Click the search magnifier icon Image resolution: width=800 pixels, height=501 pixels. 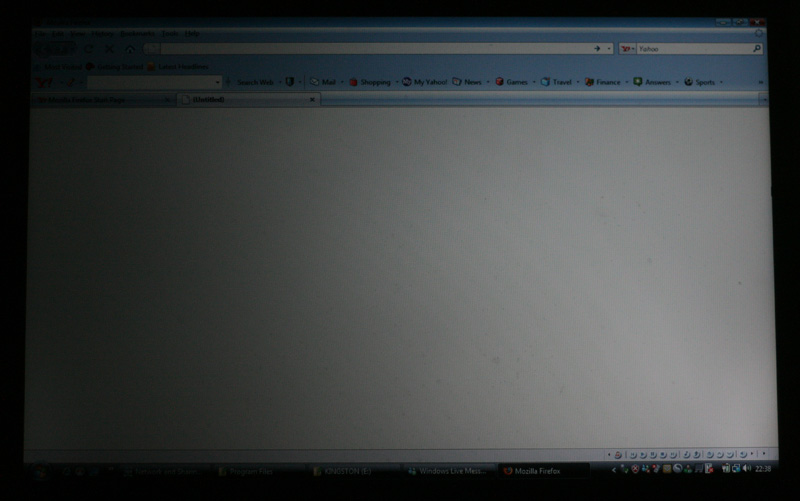point(757,48)
